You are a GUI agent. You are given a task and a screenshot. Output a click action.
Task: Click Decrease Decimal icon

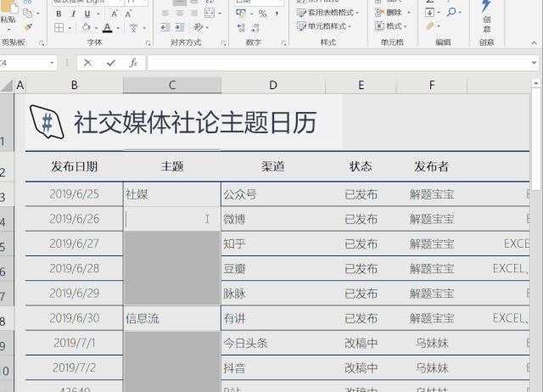(255, 28)
